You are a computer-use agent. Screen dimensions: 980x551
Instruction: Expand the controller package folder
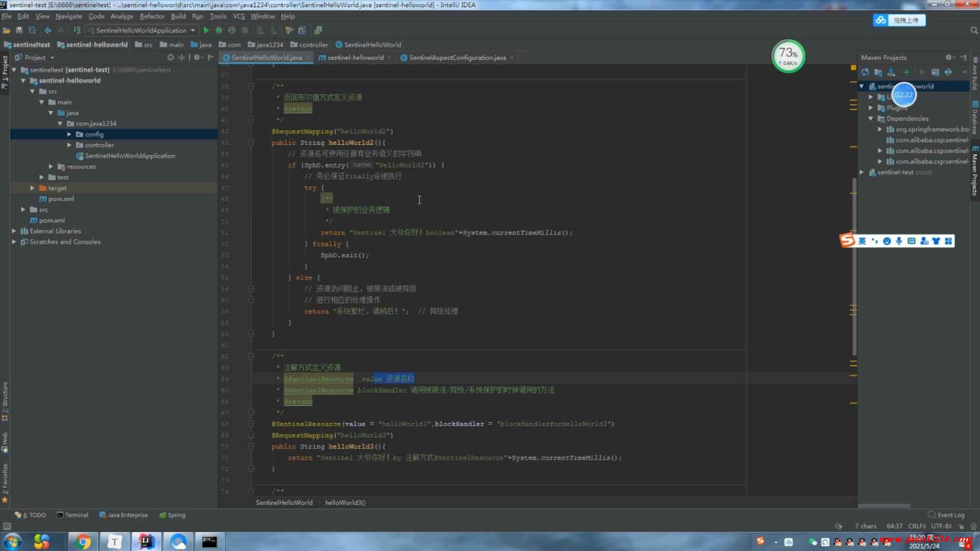69,145
